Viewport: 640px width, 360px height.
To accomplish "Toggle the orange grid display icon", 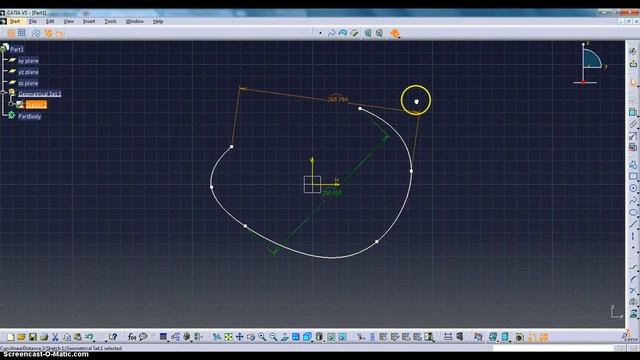I will 11,33.
